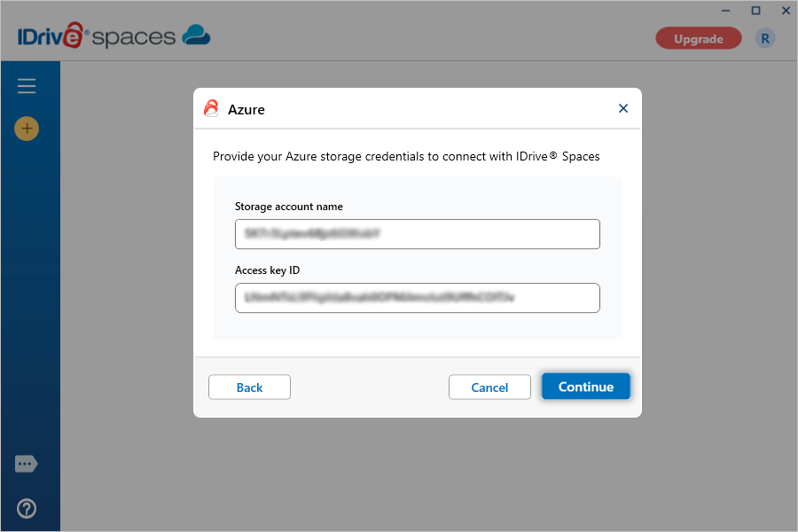Click Continue to connect Azure
798x532 pixels.
coord(586,387)
